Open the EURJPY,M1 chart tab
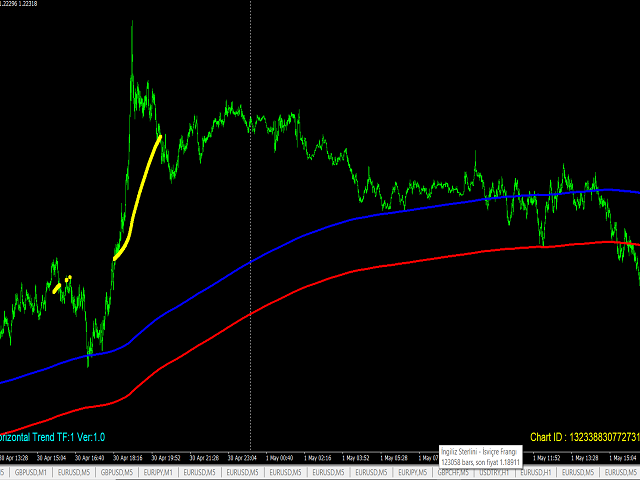This screenshot has height=480, width=640. (158, 473)
